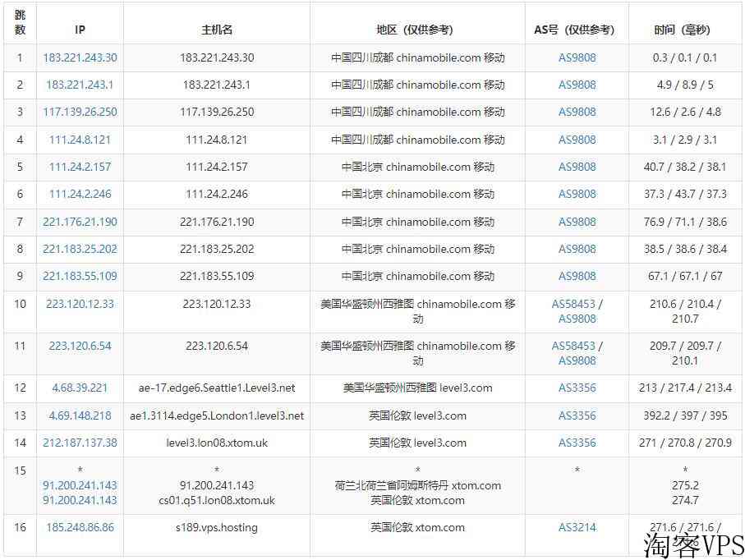This screenshot has height=560, width=745.
Task: Select hostname s189.vps.hosting
Action: coord(217,527)
